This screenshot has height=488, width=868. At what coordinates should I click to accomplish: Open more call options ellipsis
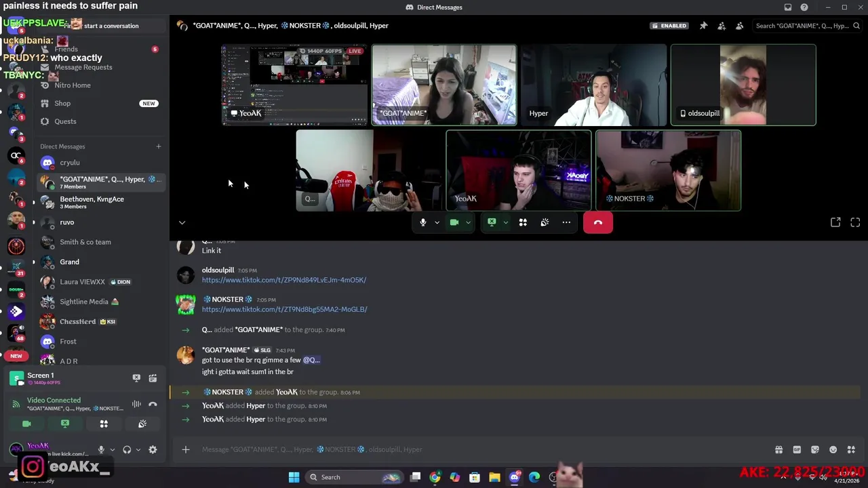coord(566,222)
